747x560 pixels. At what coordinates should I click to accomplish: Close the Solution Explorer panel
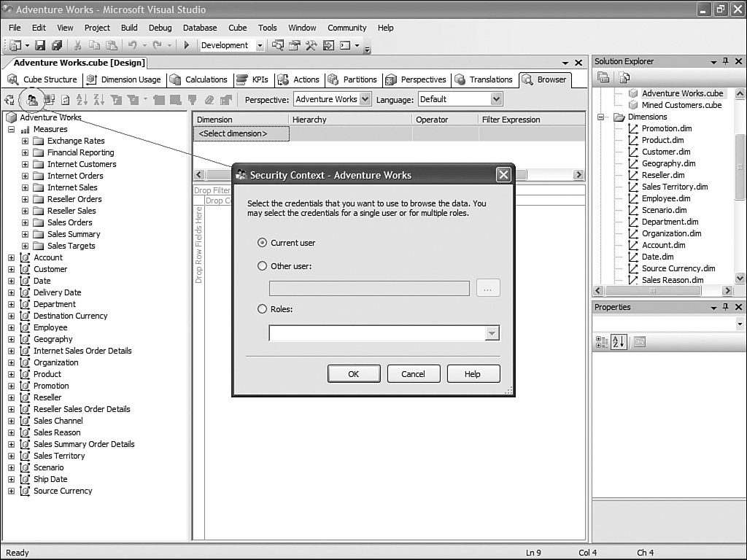click(738, 61)
